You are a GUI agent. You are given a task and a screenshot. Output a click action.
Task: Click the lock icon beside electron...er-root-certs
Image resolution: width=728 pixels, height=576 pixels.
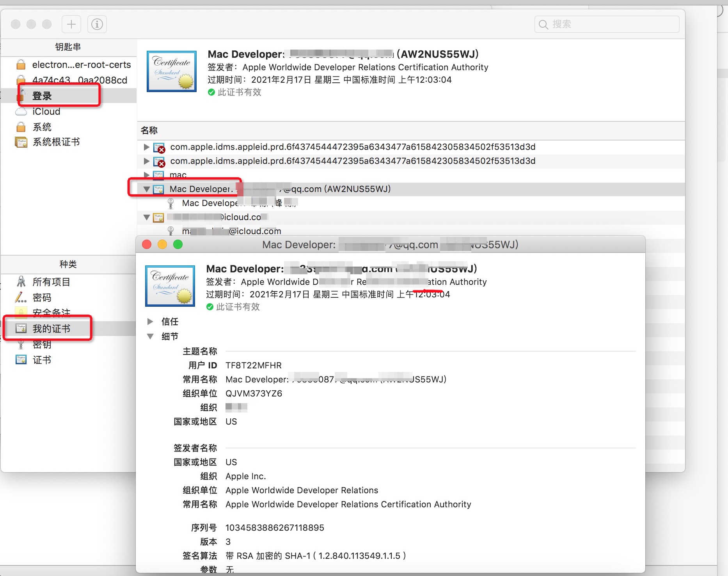coord(21,64)
